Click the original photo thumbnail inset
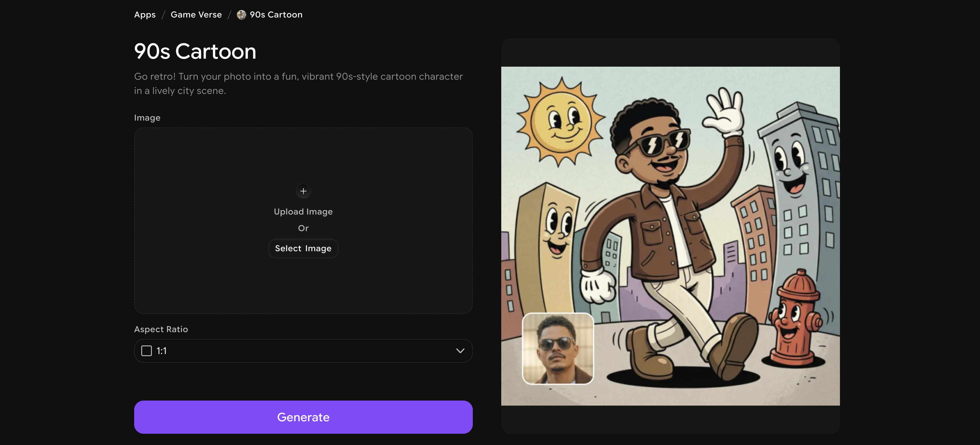The height and width of the screenshot is (445, 980). click(558, 348)
